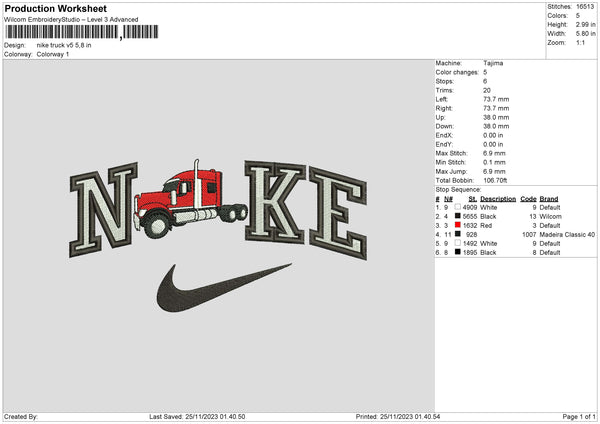Click the Description column header
The width and height of the screenshot is (600, 424).
pyautogui.click(x=498, y=199)
